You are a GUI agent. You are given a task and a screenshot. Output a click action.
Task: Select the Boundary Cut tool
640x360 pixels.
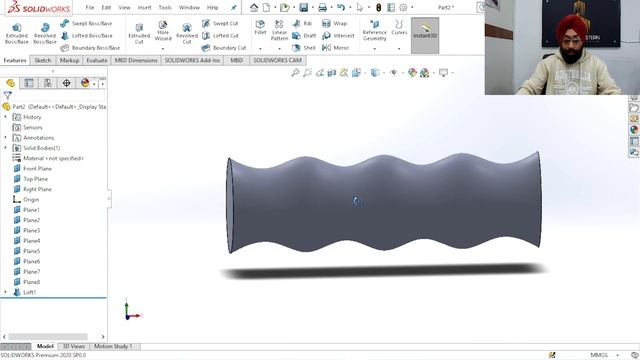[224, 48]
